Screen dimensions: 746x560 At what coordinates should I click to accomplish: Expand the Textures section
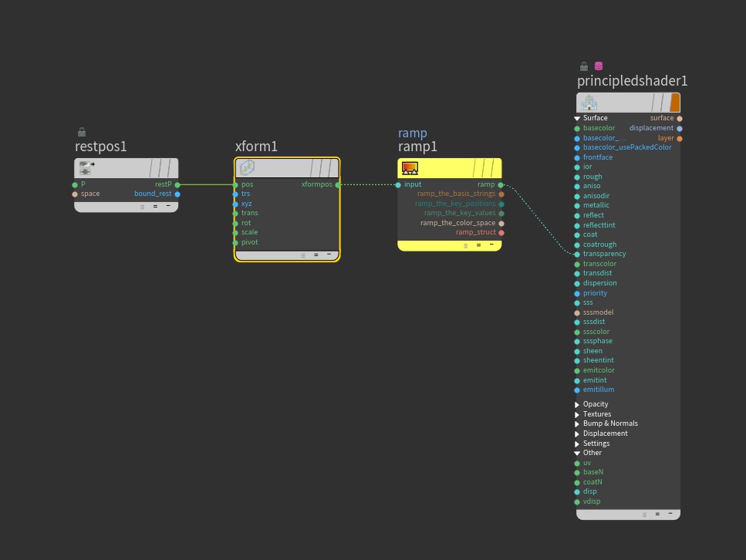[577, 414]
